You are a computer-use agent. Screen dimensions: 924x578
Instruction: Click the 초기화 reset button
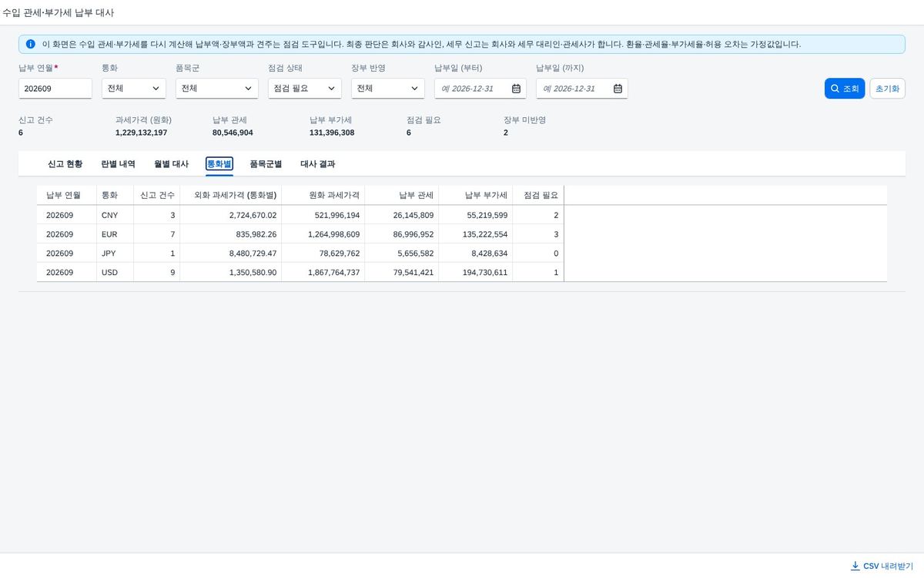point(887,89)
